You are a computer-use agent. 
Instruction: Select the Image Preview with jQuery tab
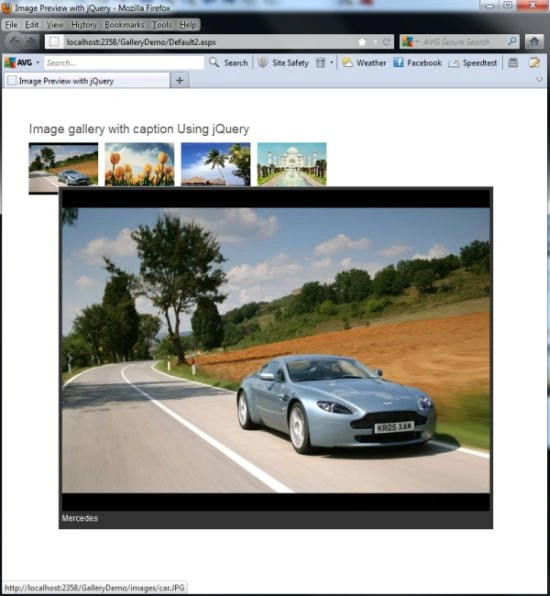(87, 81)
